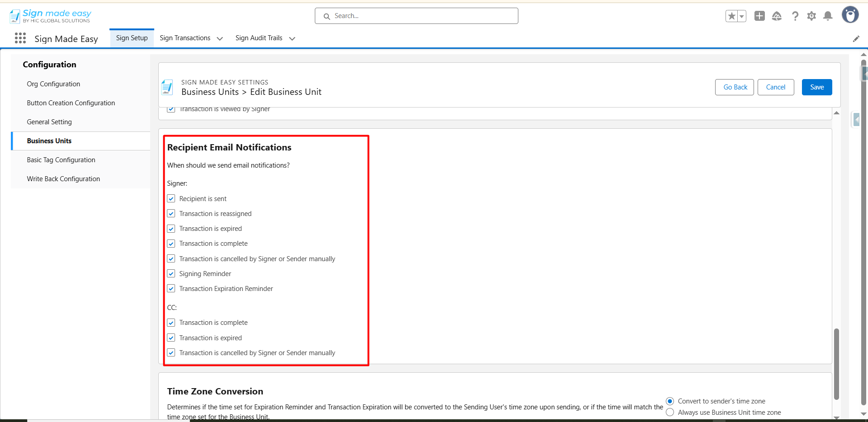Click the Favorites star icon
The image size is (868, 422).
(x=731, y=16)
